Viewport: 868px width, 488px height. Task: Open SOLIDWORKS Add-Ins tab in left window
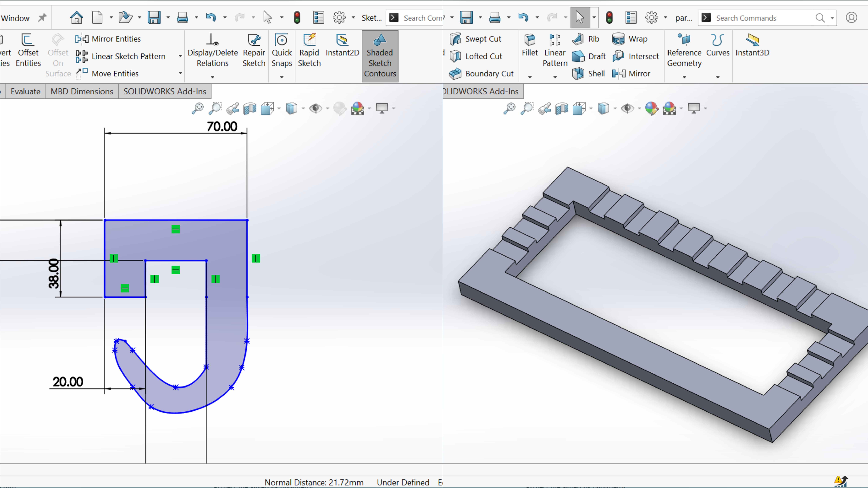tap(165, 91)
